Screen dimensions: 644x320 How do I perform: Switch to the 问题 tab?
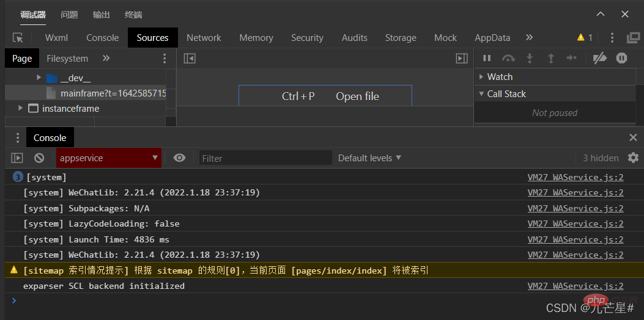(69, 15)
